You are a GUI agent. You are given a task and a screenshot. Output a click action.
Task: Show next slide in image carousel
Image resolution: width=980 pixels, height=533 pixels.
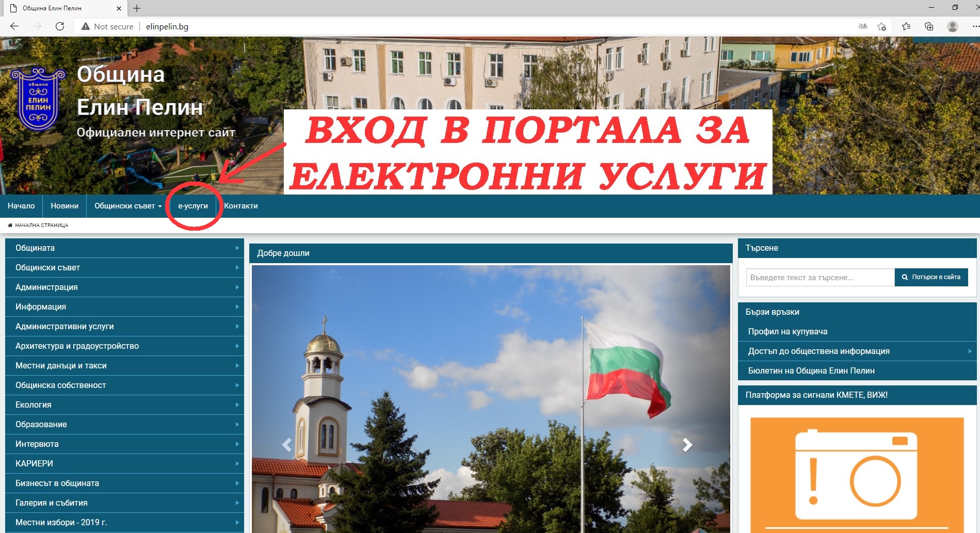click(687, 445)
